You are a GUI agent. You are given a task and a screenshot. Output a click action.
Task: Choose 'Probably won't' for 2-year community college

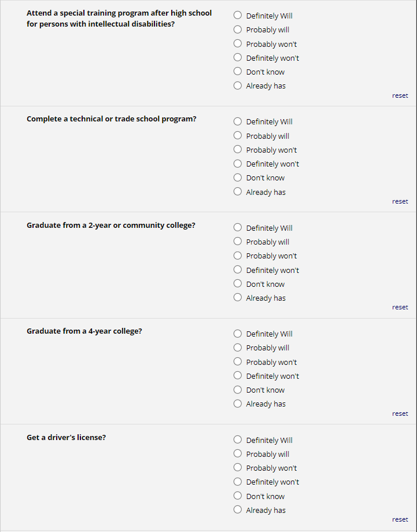pos(238,256)
